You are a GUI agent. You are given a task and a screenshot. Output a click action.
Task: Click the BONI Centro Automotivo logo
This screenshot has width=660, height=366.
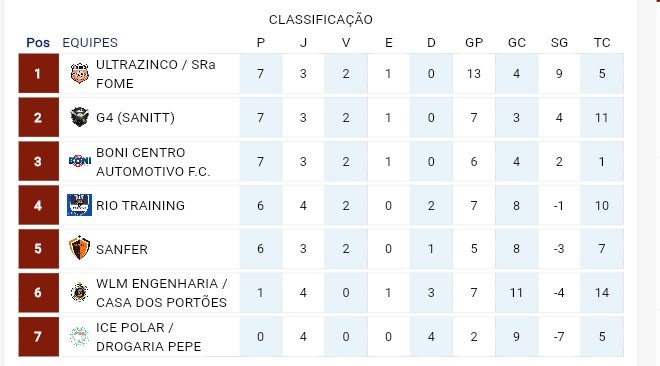pos(80,161)
